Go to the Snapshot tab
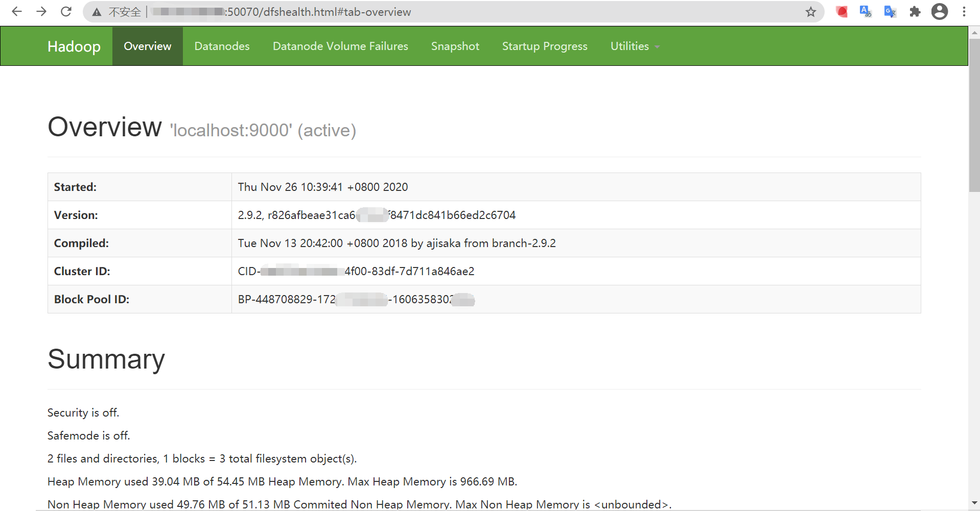The image size is (980, 511). coord(455,46)
